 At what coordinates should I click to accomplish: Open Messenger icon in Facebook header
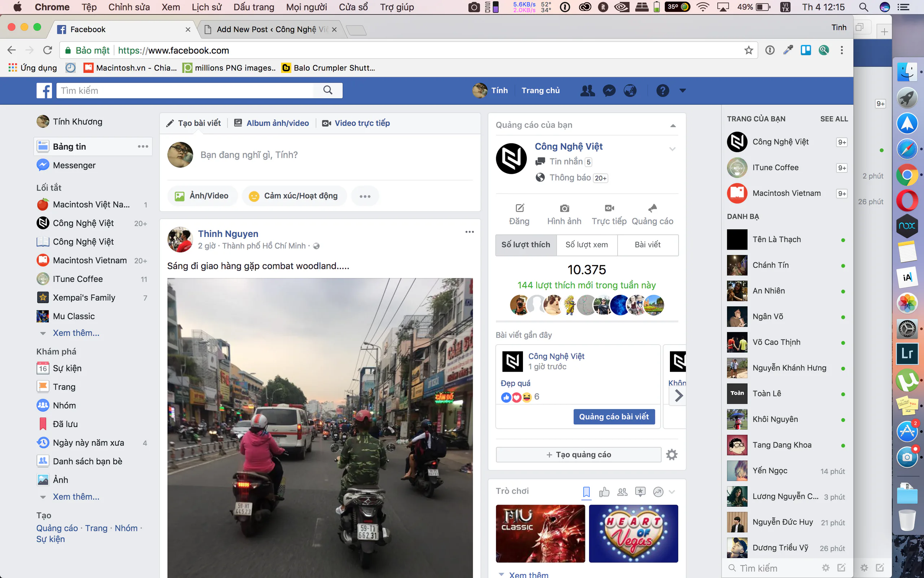click(x=609, y=91)
